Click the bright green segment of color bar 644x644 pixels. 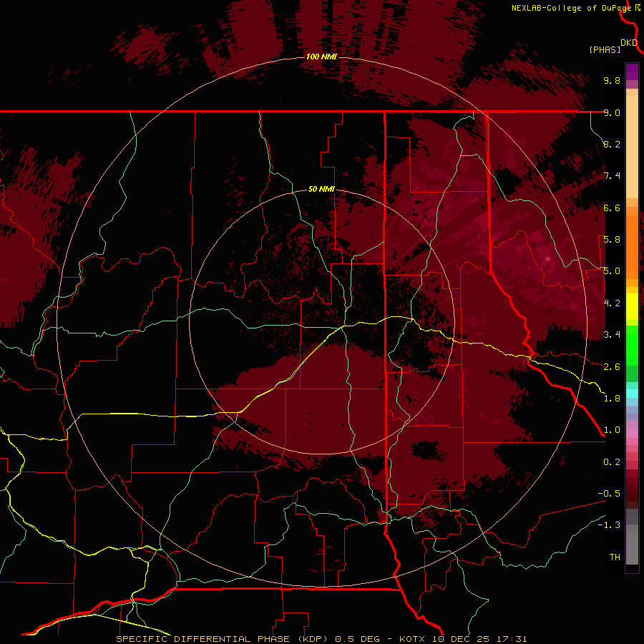tap(632, 345)
